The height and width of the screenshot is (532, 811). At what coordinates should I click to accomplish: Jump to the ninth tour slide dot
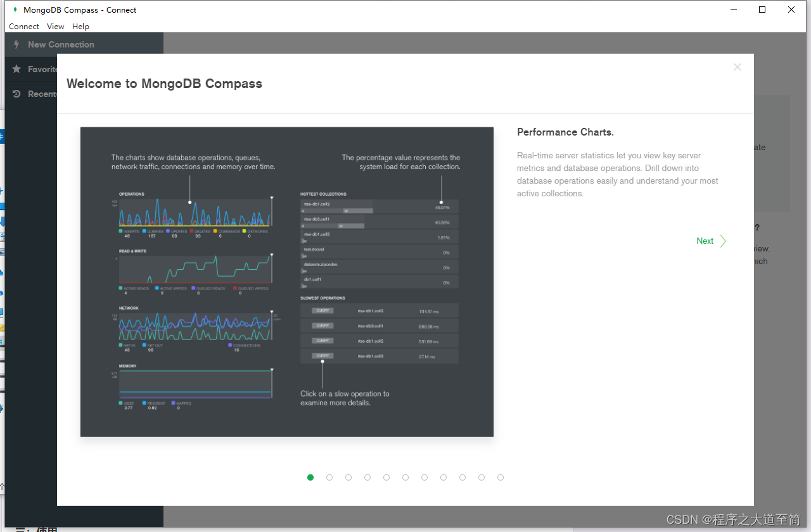coord(463,478)
